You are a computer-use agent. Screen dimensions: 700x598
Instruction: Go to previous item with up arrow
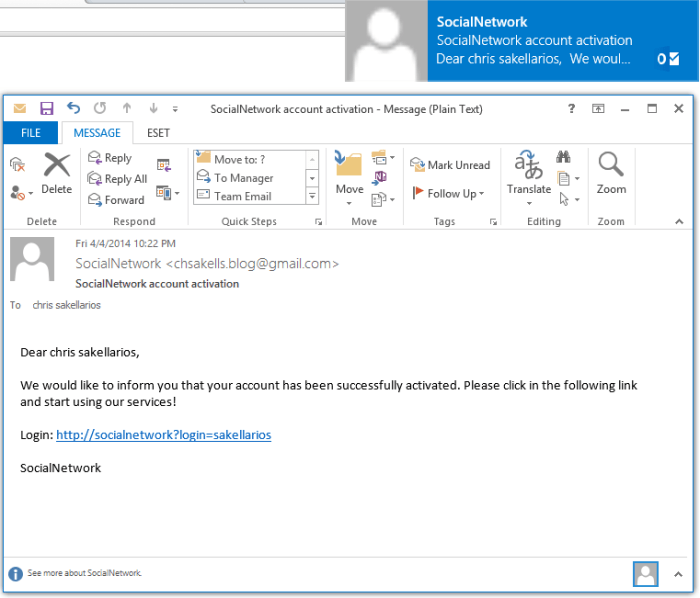click(127, 108)
